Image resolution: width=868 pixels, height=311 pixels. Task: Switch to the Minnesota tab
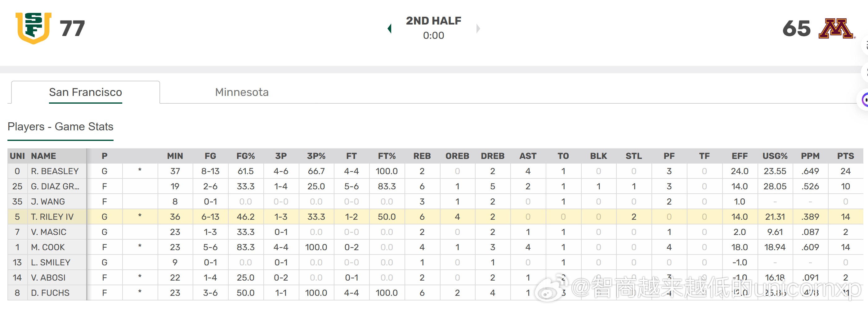pos(242,92)
